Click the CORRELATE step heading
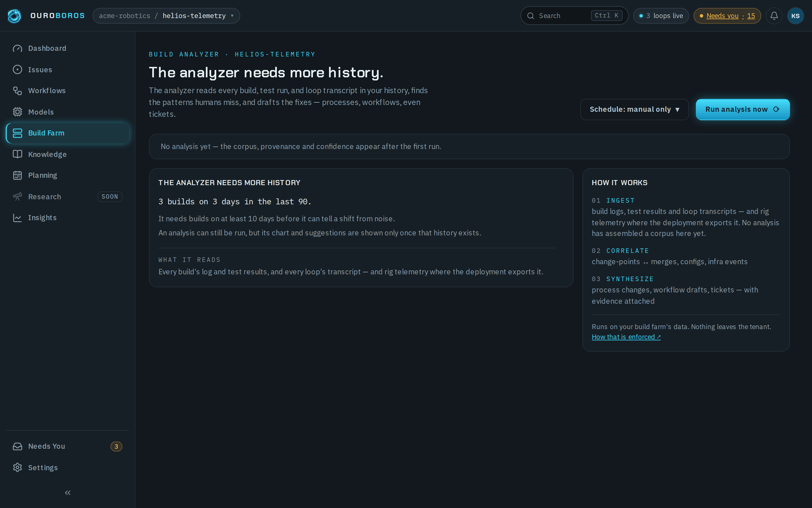 tap(628, 251)
